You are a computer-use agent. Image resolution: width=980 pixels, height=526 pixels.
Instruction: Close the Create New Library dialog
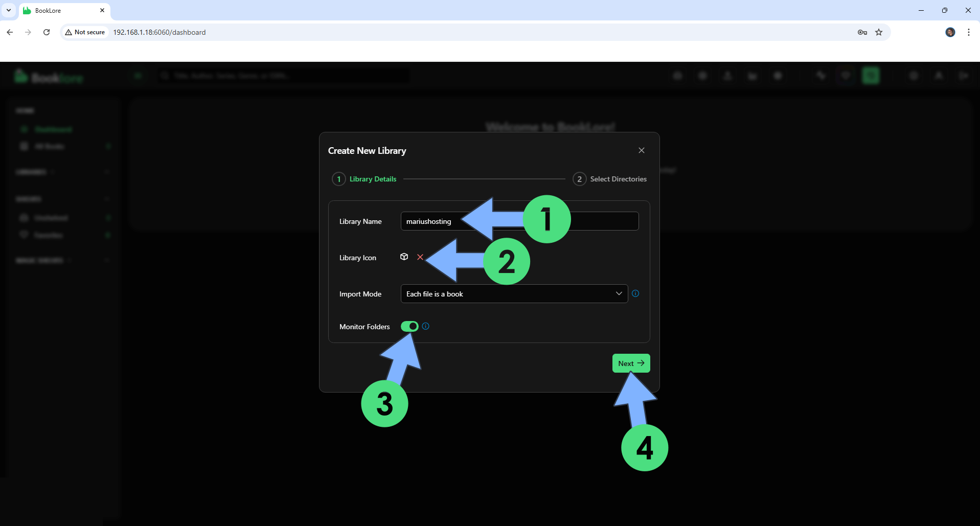click(641, 150)
